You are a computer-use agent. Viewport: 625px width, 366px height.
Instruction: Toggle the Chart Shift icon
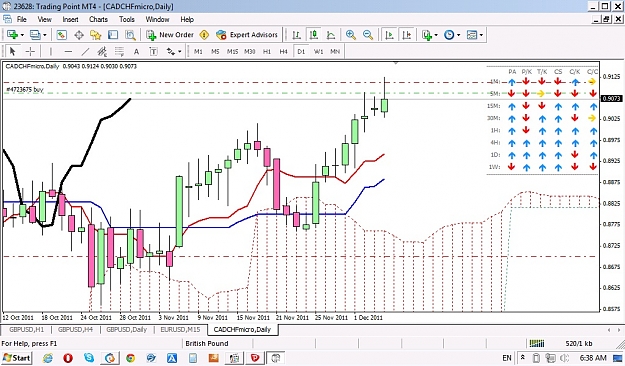(x=407, y=35)
